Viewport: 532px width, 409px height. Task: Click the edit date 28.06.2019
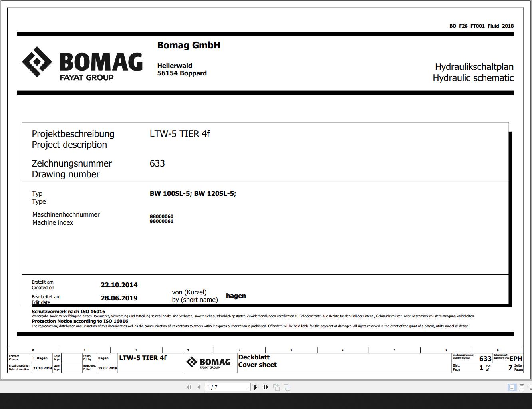pyautogui.click(x=119, y=298)
